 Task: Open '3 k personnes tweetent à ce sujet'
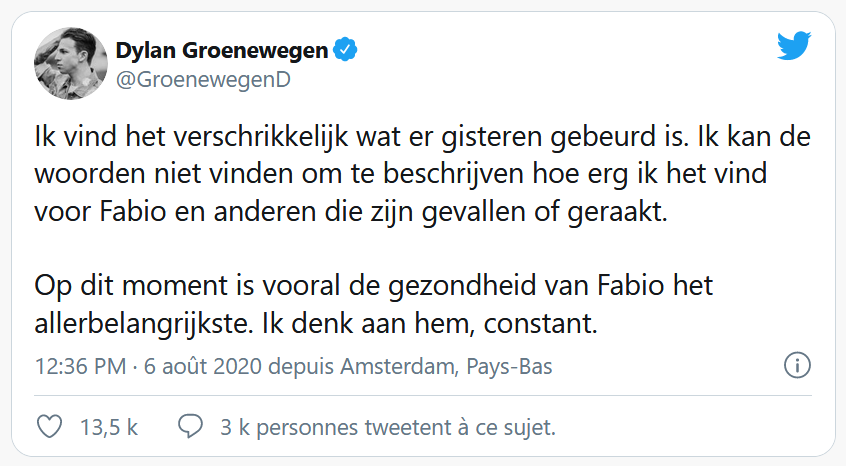388,427
